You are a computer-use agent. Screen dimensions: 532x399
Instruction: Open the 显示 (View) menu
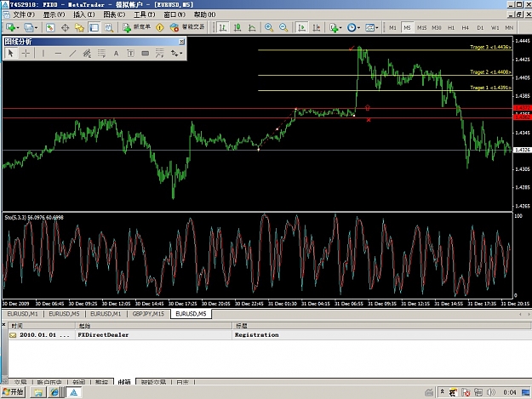pos(54,14)
